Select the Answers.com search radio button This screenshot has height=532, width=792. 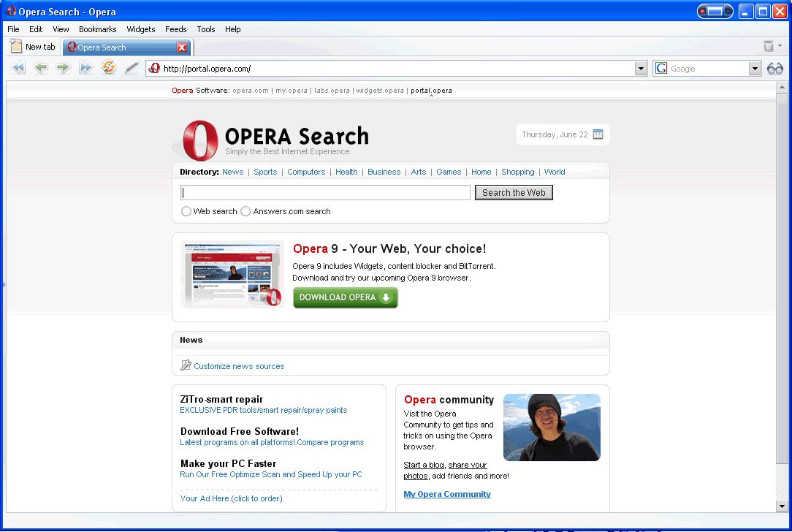tap(245, 211)
